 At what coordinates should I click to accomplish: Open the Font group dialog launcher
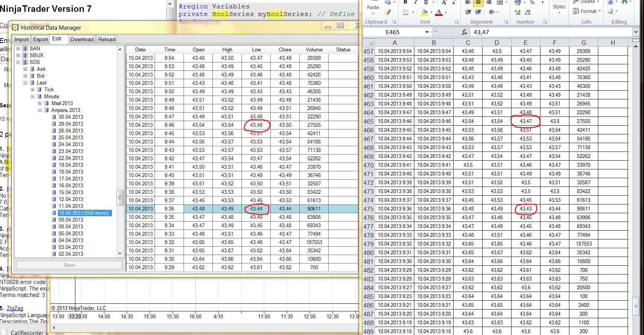[457, 22]
